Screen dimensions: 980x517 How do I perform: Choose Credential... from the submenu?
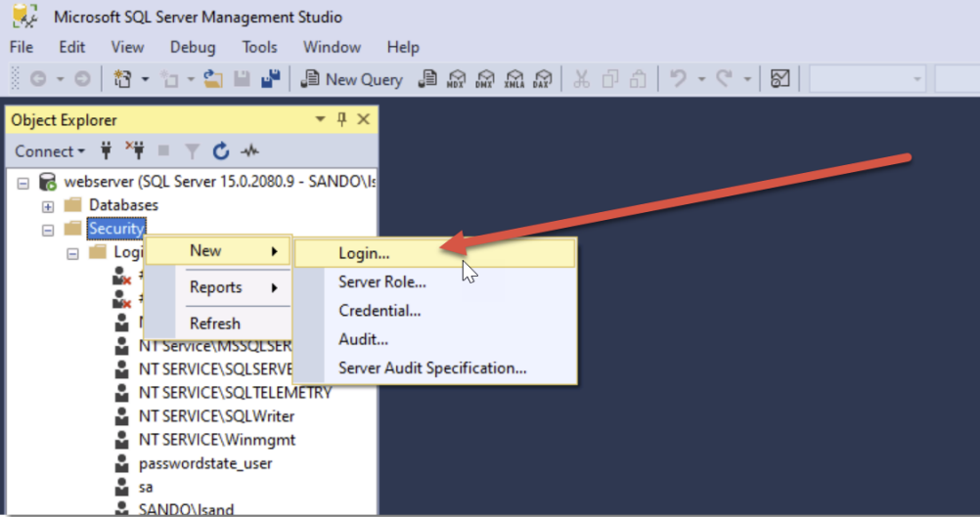(x=434, y=311)
